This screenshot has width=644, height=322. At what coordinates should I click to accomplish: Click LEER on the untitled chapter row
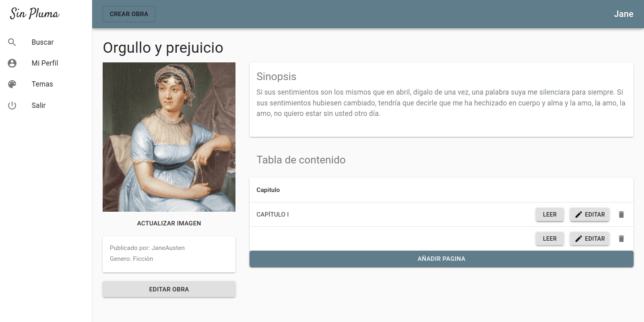[x=549, y=239]
